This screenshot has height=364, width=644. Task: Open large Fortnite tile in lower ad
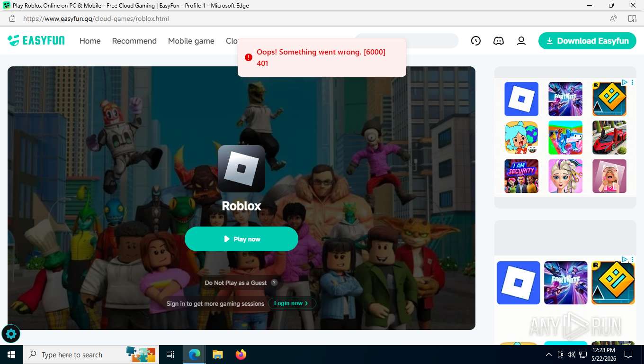566,283
